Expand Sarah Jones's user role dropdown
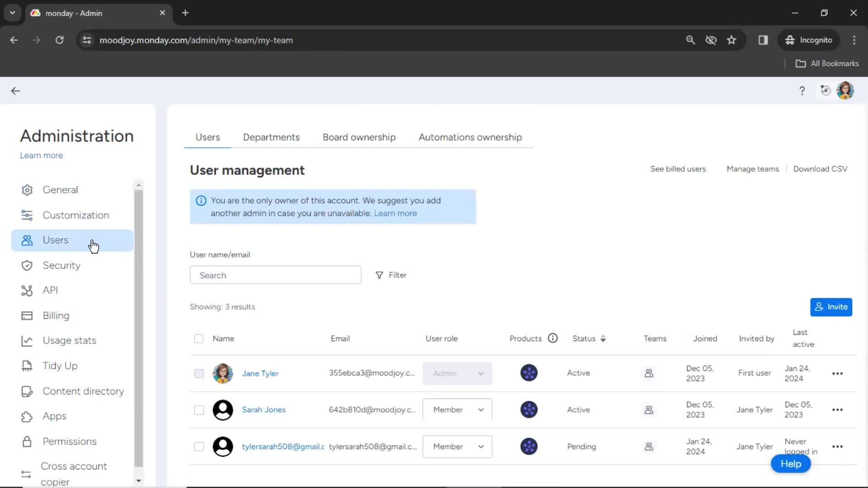Image resolution: width=868 pixels, height=488 pixels. coord(481,409)
